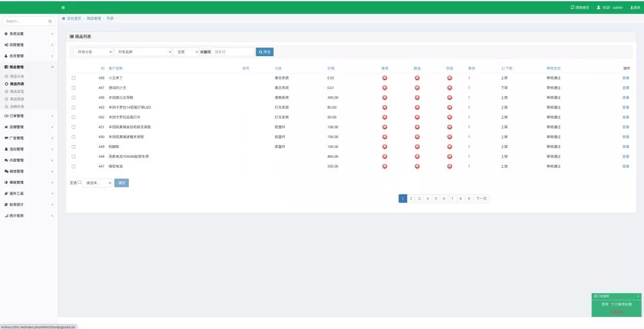Click the search magnifier icon in the sidebar

click(x=50, y=21)
